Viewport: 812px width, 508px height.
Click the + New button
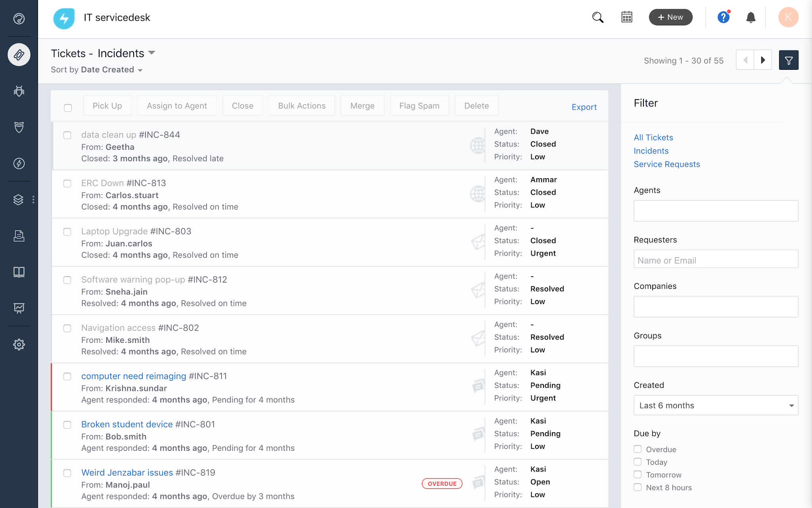(x=670, y=17)
